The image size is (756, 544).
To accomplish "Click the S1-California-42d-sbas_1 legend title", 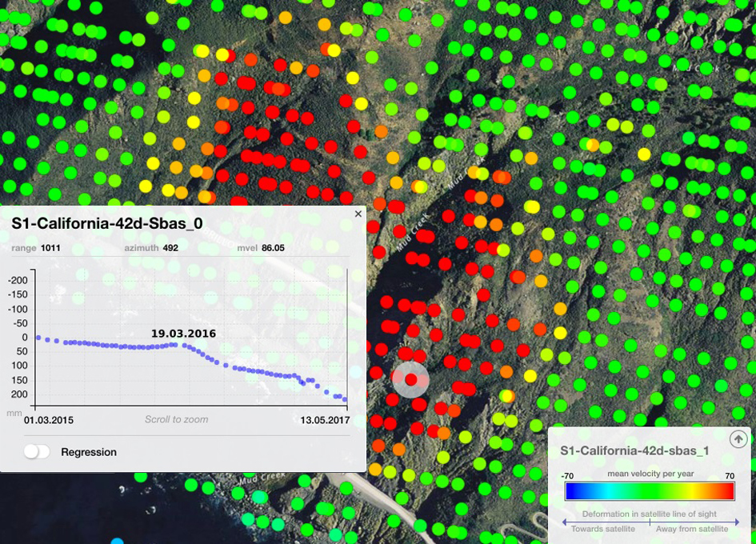I will click(x=634, y=450).
